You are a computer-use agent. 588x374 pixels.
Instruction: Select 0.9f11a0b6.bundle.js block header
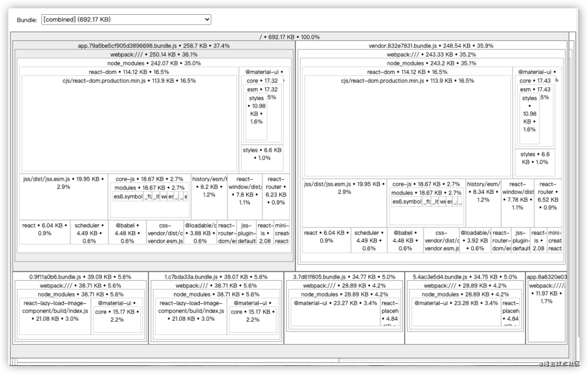pos(80,277)
